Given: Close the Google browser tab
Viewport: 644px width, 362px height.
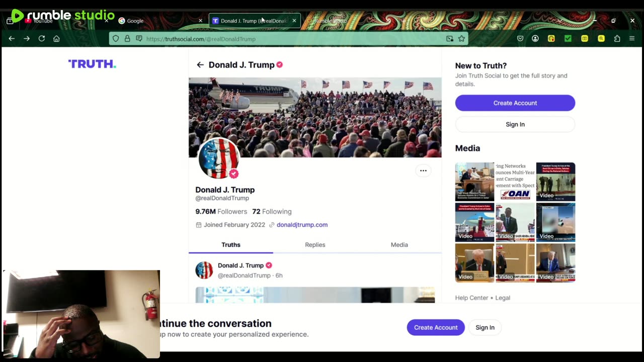Looking at the screenshot, I should (x=200, y=21).
